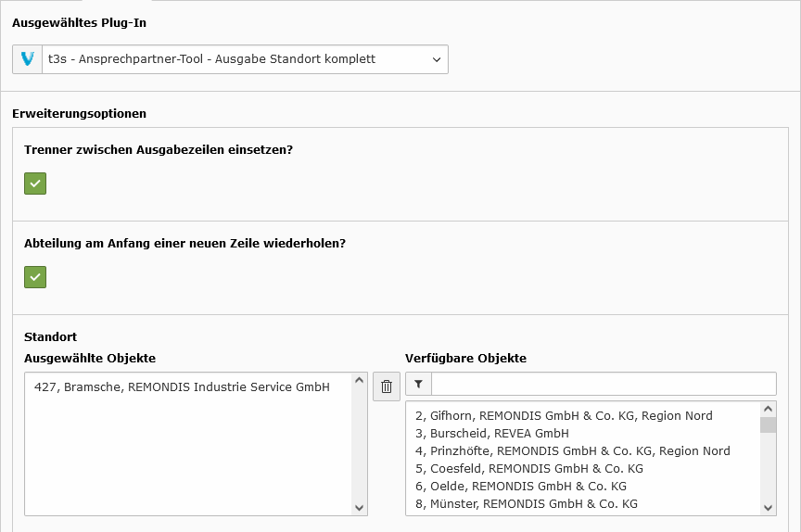Click up arrow of selected objects scrollbar
The width and height of the screenshot is (801, 532).
point(359,380)
